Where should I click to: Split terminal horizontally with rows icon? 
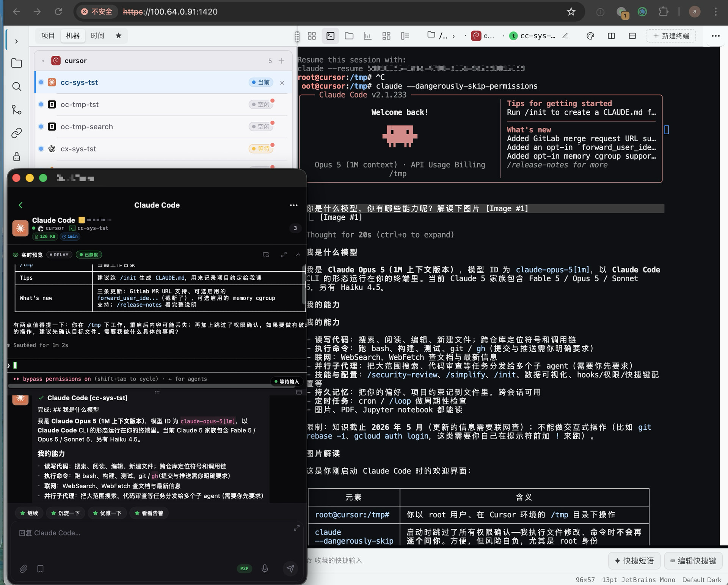[x=632, y=36]
